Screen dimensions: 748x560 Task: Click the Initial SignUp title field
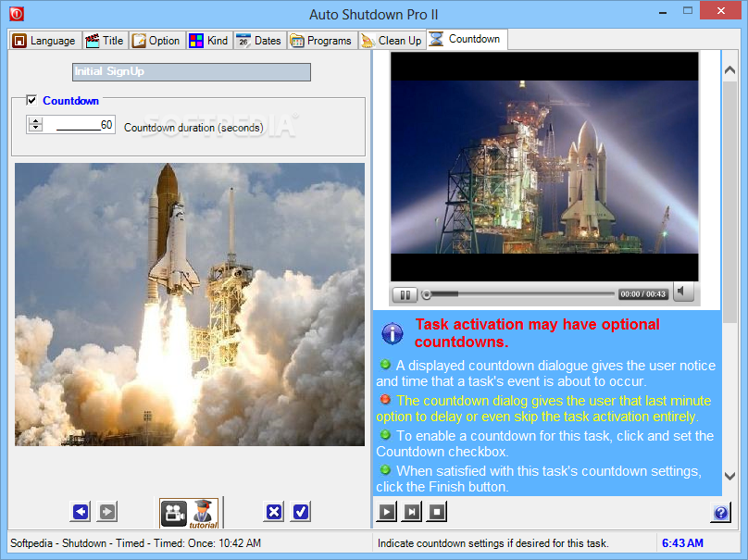(192, 72)
